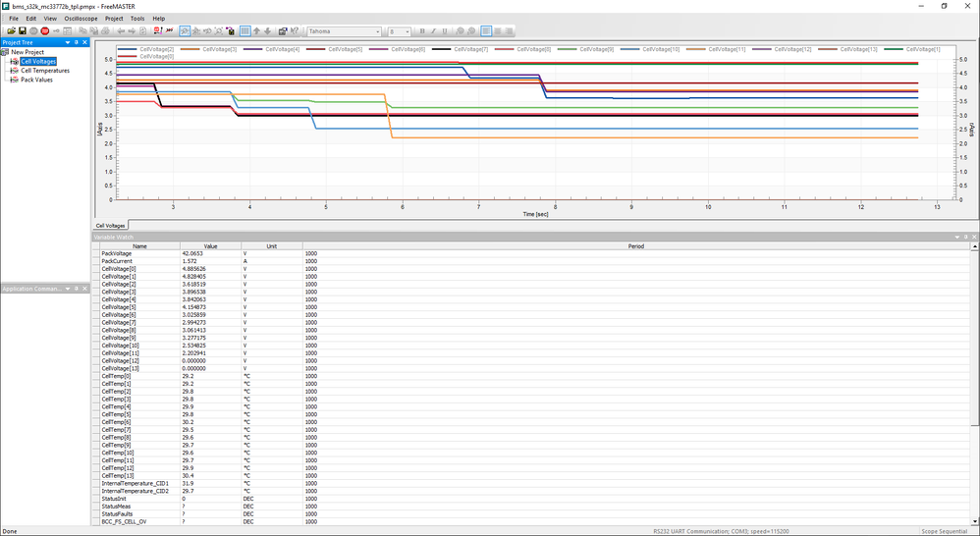Screen dimensions: 980x536
Task: Toggle Italic formatting button
Action: tap(433, 30)
